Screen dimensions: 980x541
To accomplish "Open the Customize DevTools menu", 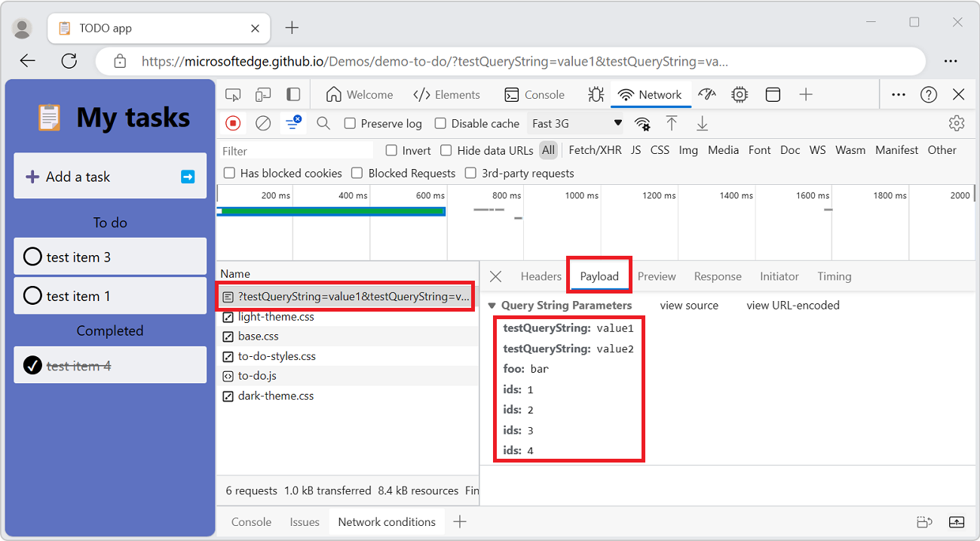I will pos(898,94).
